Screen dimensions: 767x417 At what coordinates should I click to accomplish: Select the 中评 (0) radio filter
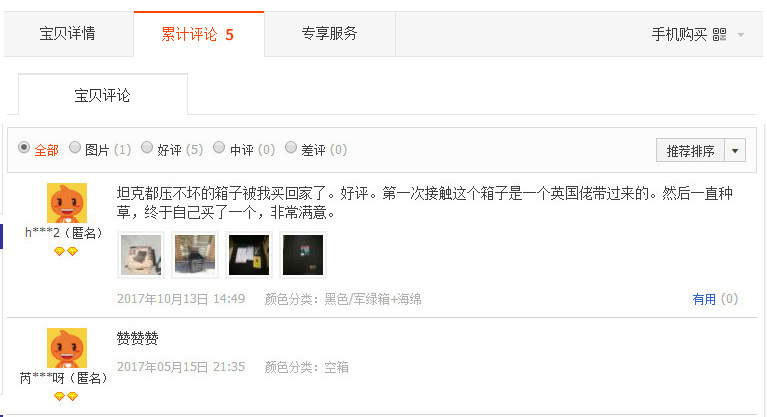pos(219,147)
